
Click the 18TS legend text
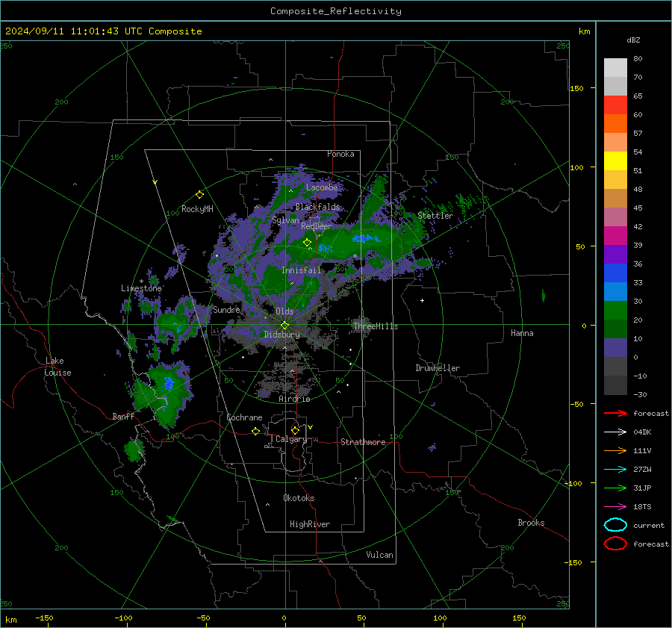tap(642, 506)
